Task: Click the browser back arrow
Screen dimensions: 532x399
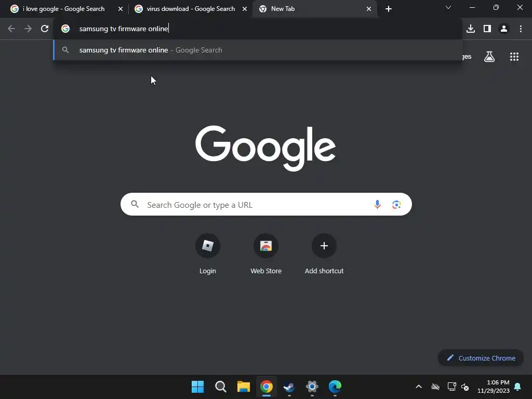Action: coord(11,29)
